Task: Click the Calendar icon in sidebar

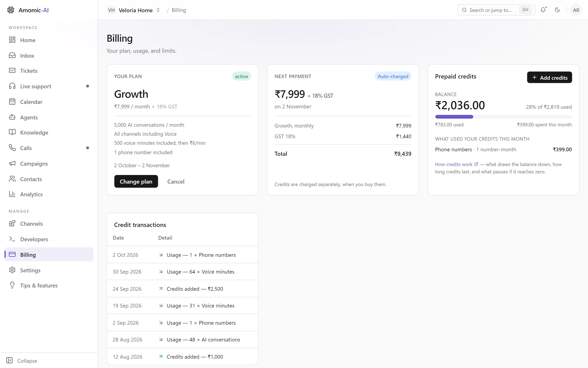Action: 12,102
